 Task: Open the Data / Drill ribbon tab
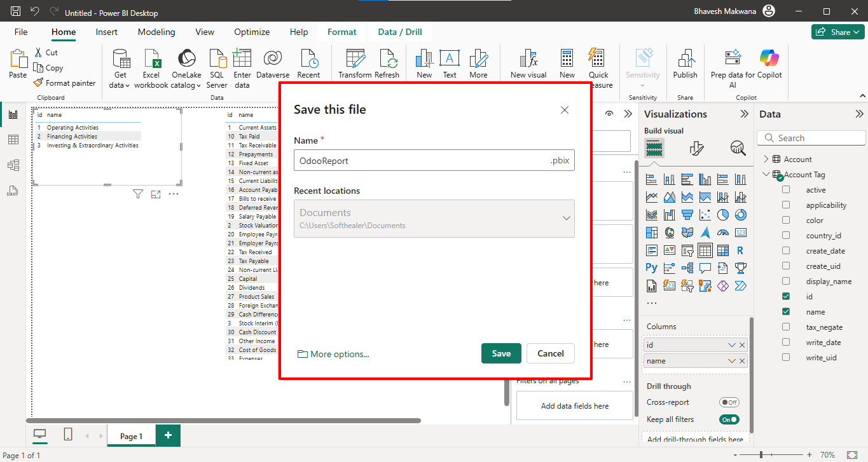coord(400,32)
